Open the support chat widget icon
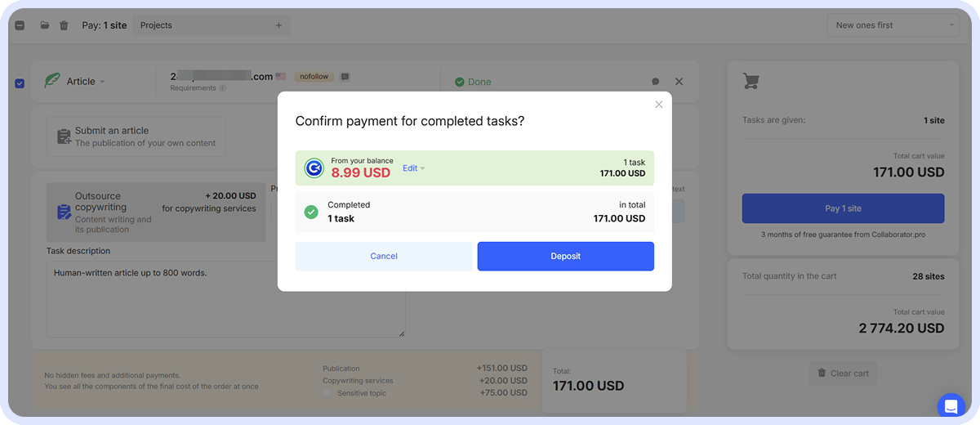This screenshot has width=980, height=425. click(951, 406)
